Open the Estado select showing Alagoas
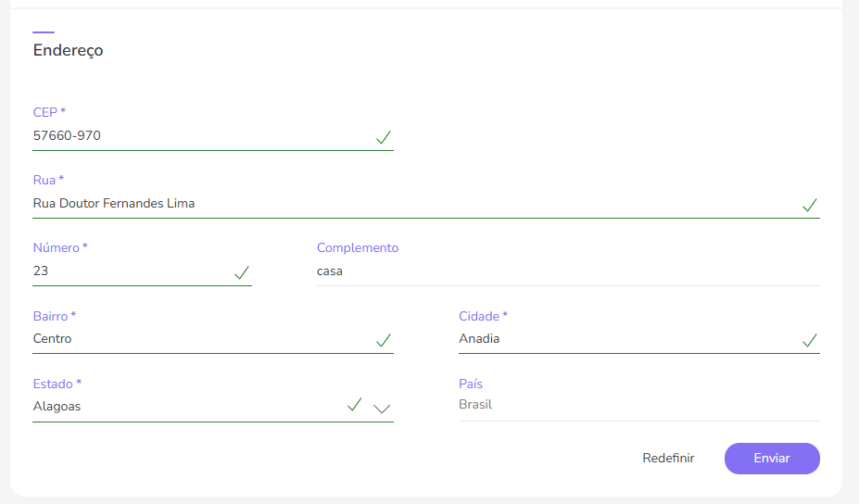The width and height of the screenshot is (859, 504). (x=185, y=406)
